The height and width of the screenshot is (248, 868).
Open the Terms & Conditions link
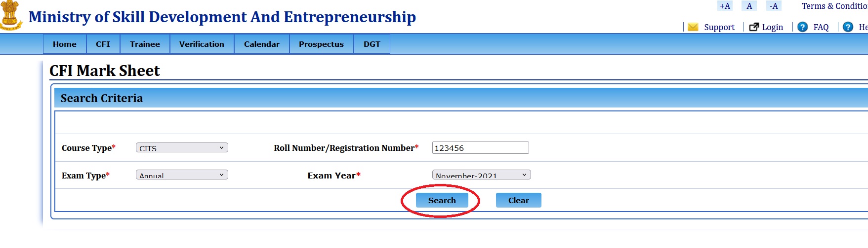pyautogui.click(x=834, y=6)
